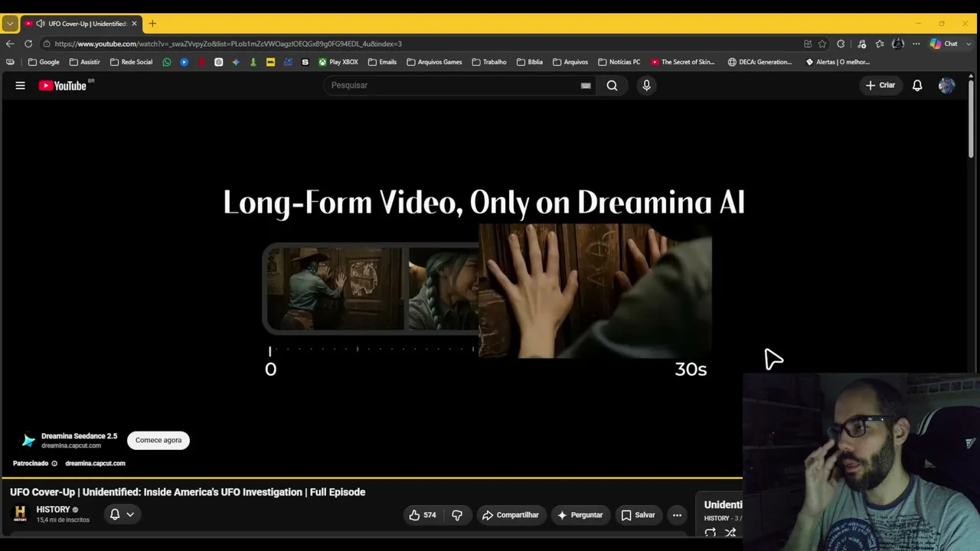
Task: Open the YouTube hamburger guide menu
Action: click(x=21, y=86)
